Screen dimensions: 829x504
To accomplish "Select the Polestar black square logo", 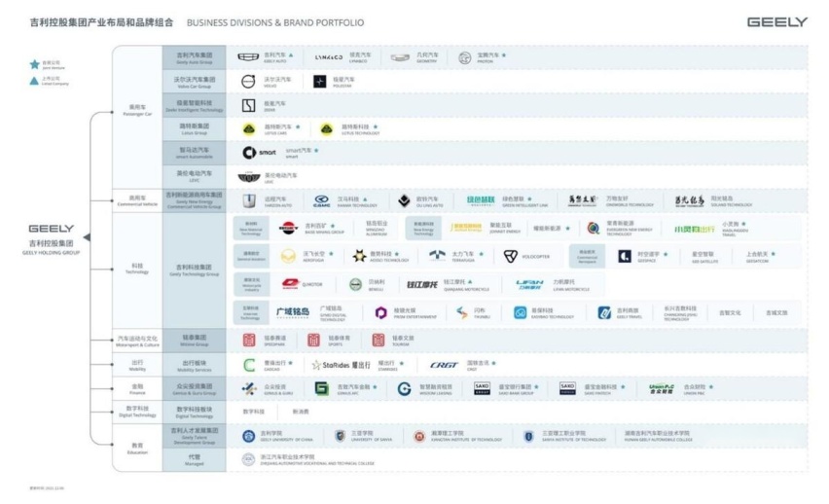I will click(x=320, y=81).
